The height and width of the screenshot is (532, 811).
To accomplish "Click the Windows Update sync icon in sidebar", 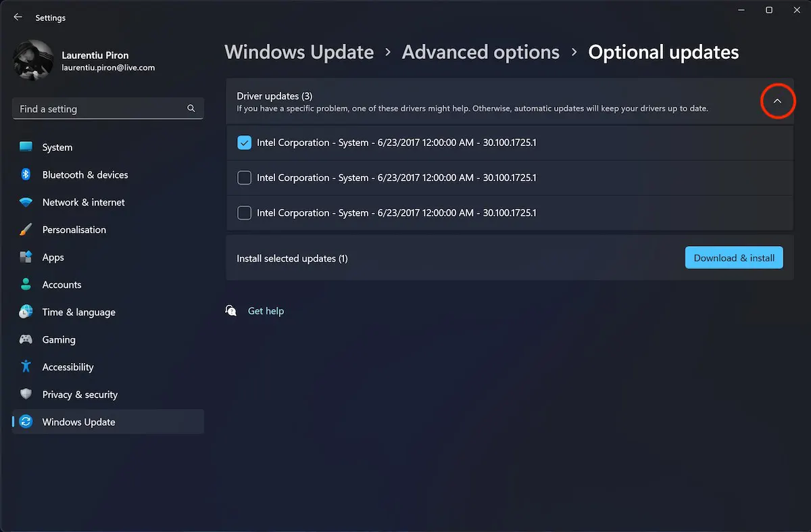I will (26, 422).
